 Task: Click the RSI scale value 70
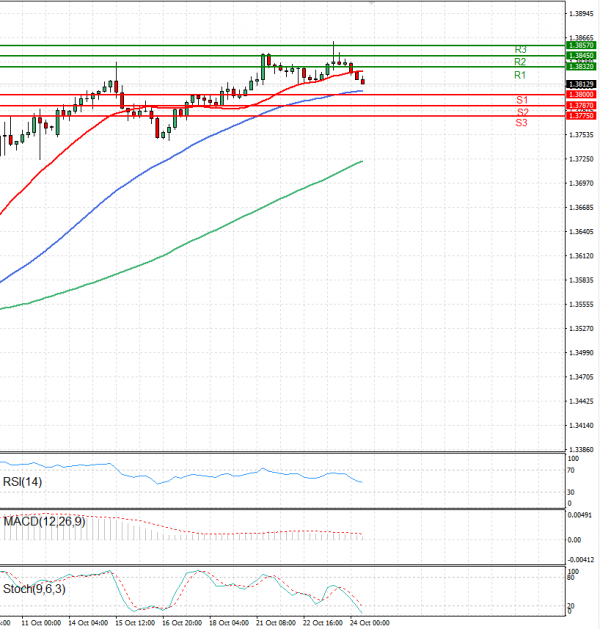pos(571,470)
